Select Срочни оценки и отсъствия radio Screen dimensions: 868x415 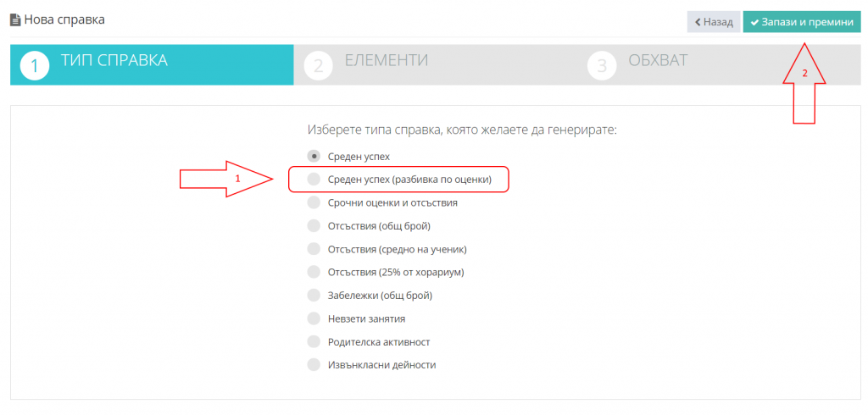tap(314, 202)
